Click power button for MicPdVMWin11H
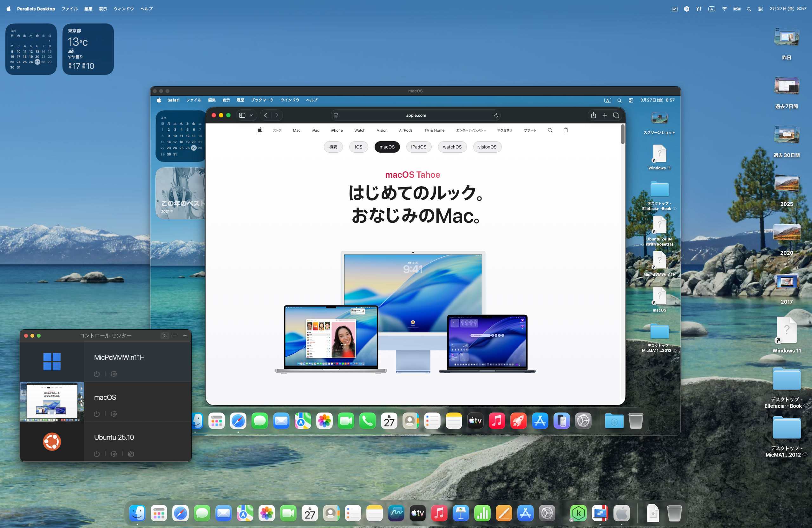 (96, 374)
